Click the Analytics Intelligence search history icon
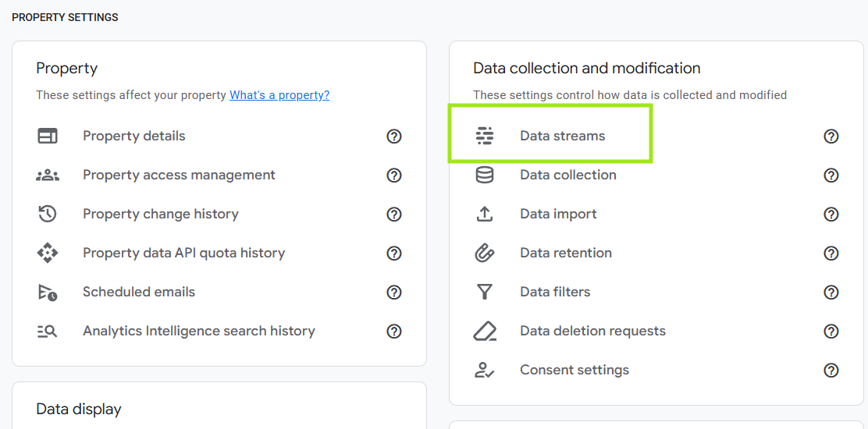Screen dimensions: 868x429 [48, 331]
